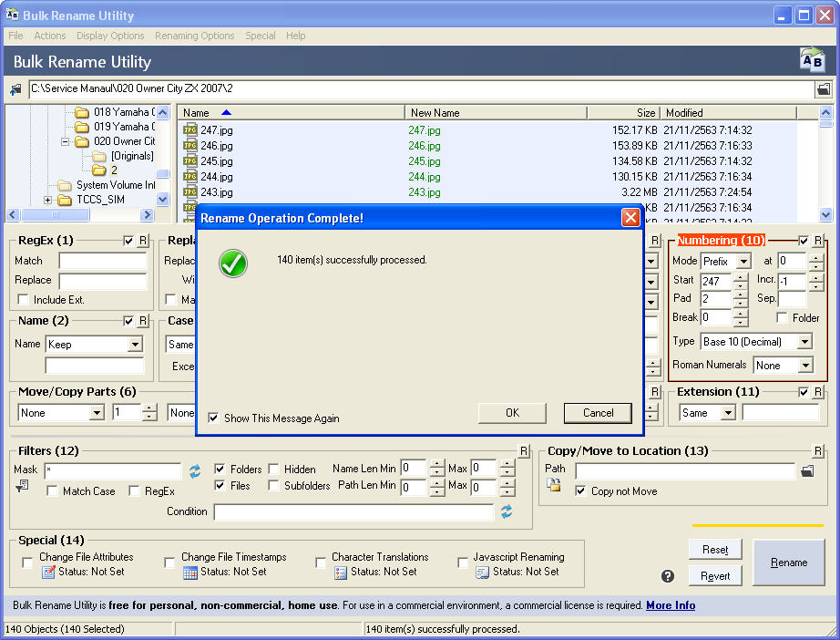Open the Extension Same dropdown

coord(728,413)
